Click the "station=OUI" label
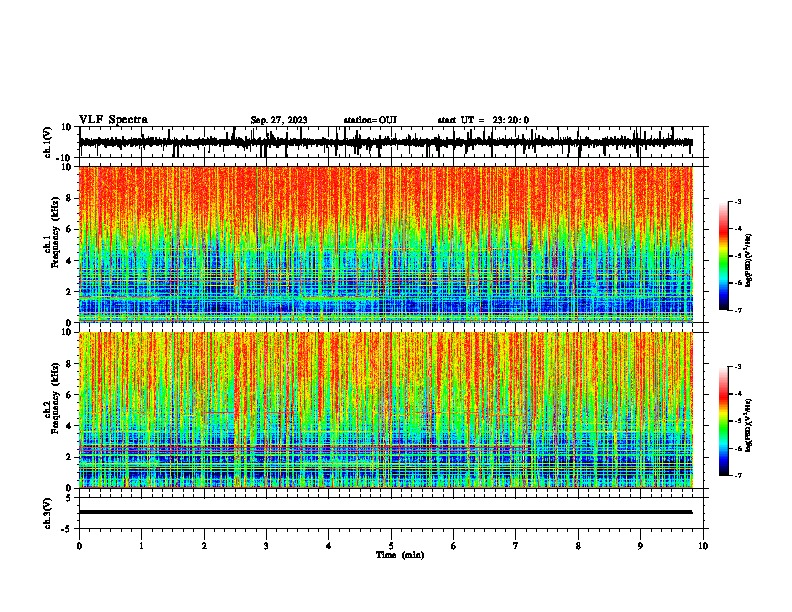 (370, 120)
